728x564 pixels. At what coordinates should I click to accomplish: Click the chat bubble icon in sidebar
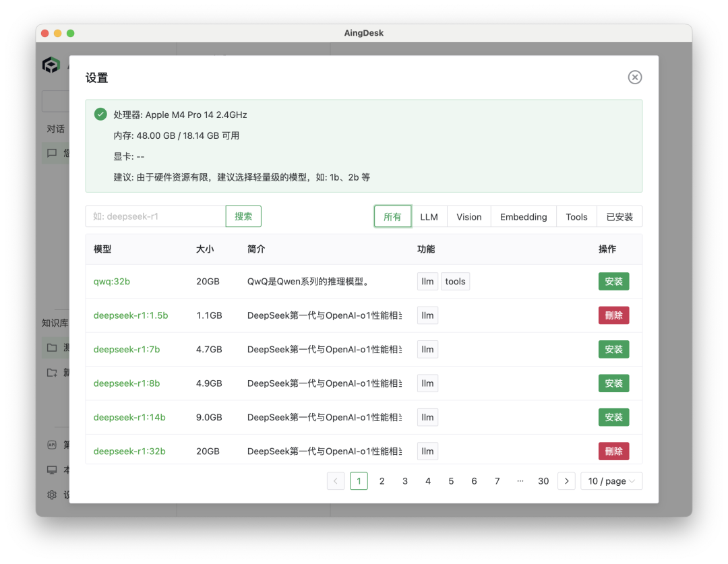(52, 153)
